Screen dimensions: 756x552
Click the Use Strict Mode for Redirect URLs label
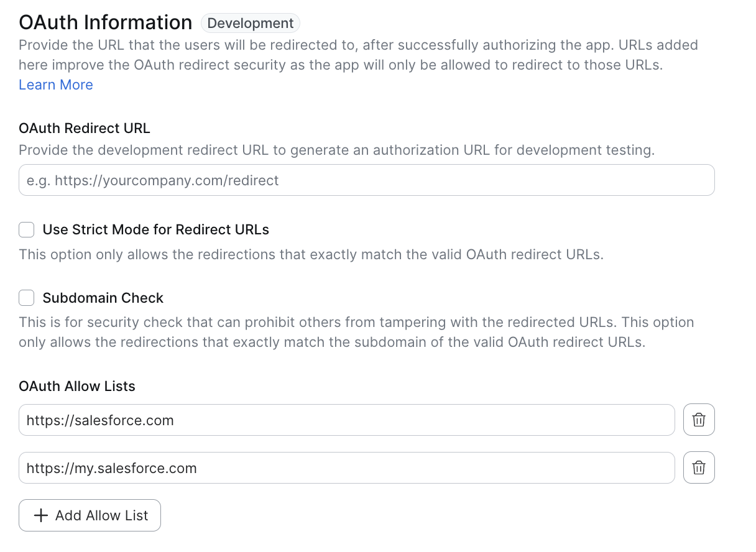click(155, 230)
